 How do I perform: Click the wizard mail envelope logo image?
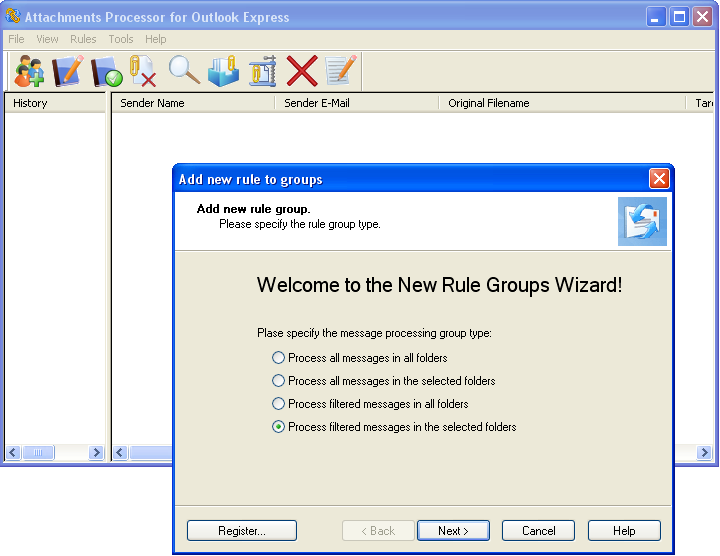(x=642, y=221)
